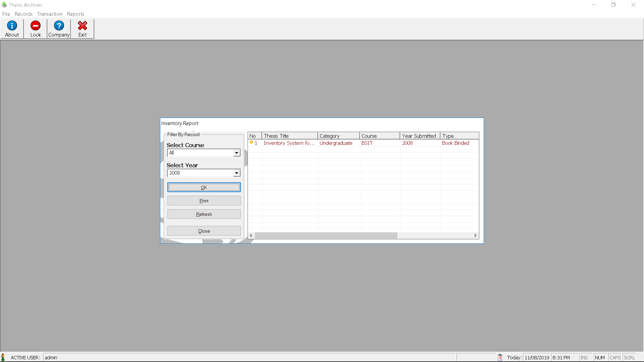Click the Print button
The image size is (644, 362).
204,201
